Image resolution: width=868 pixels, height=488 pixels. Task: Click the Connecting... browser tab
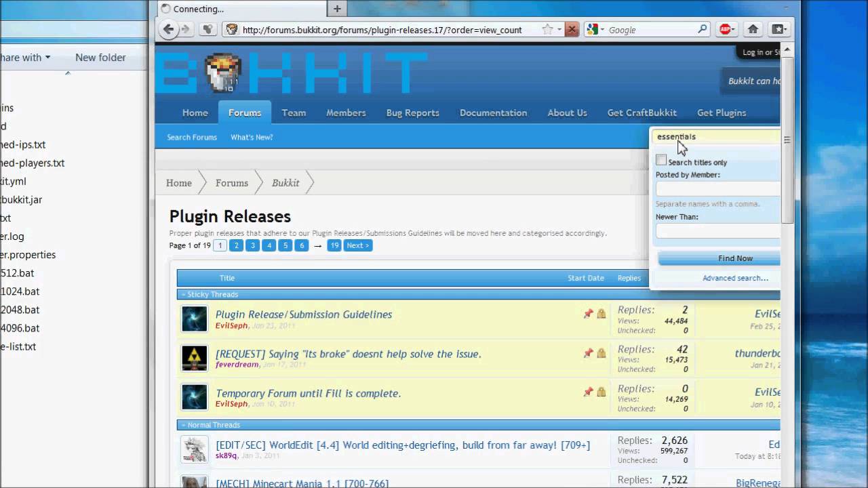(241, 9)
